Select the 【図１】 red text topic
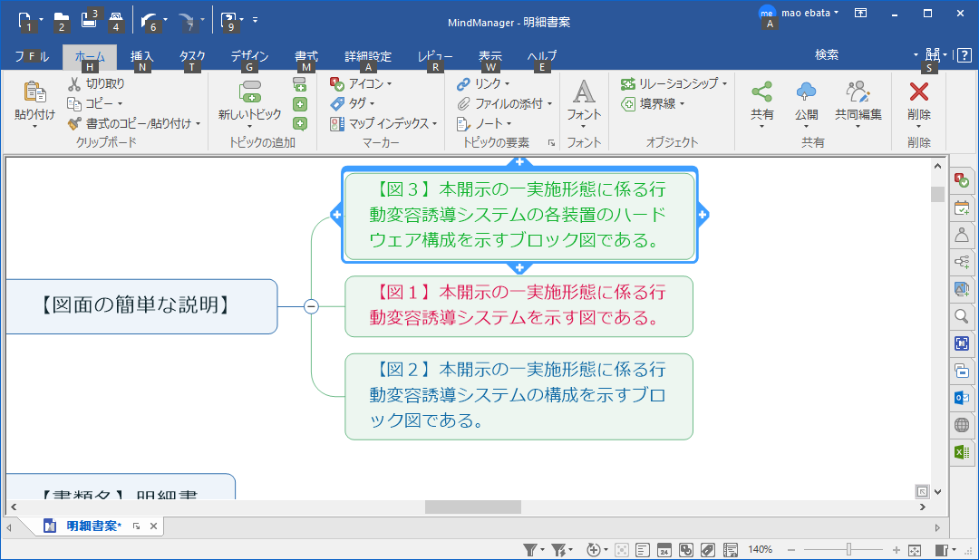This screenshot has height=560, width=979. pos(519,305)
